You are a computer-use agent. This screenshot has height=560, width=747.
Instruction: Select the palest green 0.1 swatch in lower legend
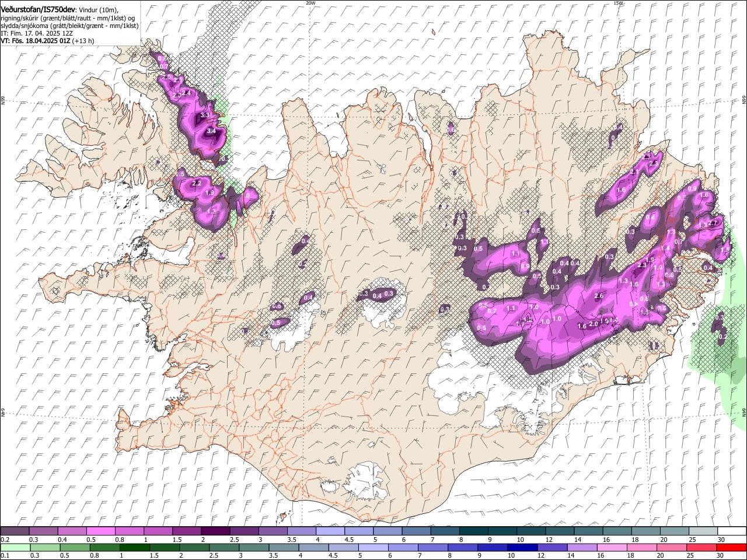coord(15,548)
